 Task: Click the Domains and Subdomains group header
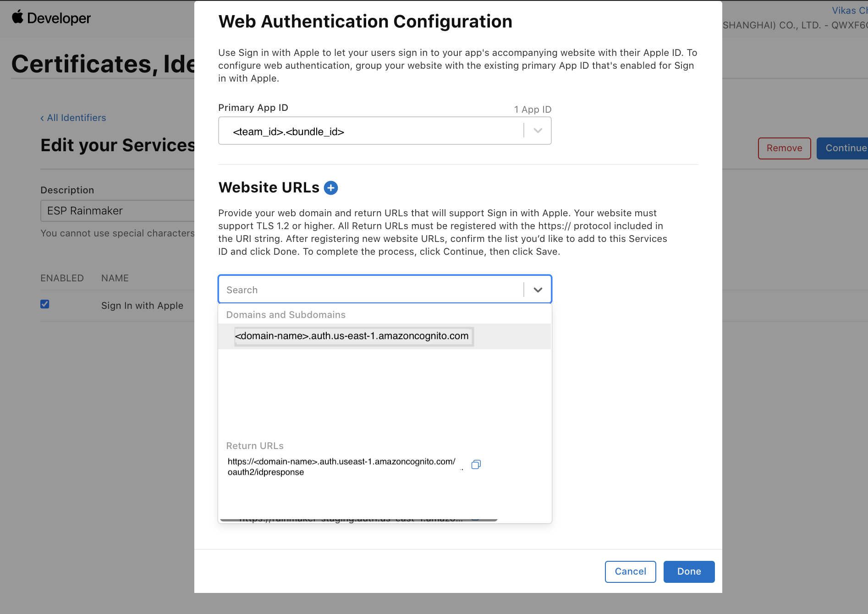[x=286, y=315]
